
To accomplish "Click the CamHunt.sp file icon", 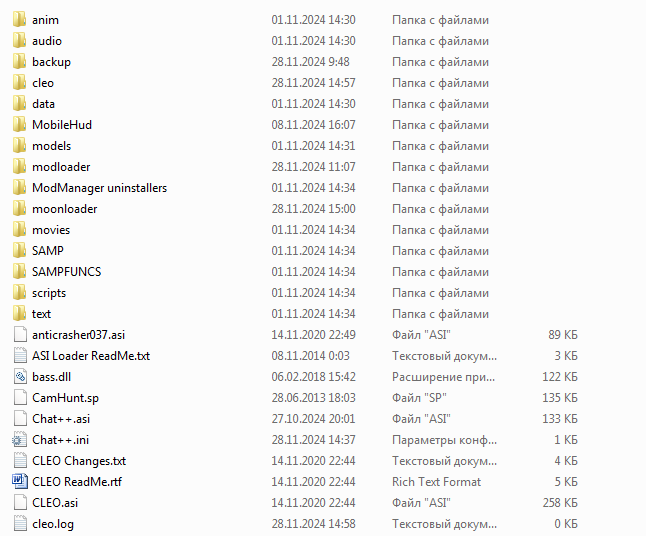I will click(x=19, y=398).
